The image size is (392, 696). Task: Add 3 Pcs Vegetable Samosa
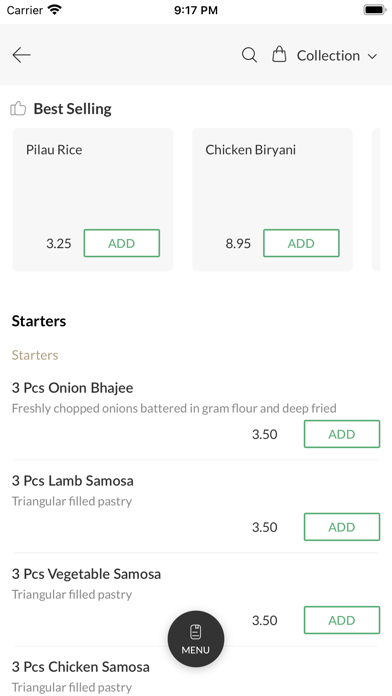pyautogui.click(x=342, y=620)
